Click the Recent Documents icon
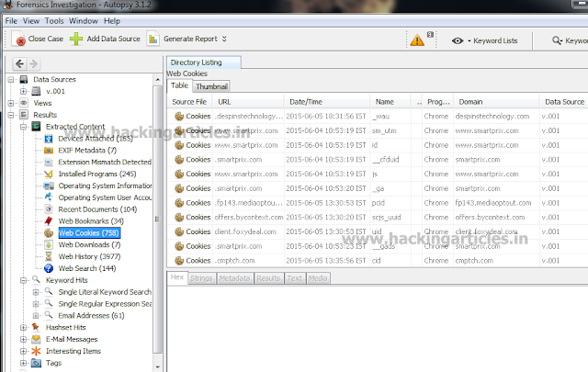This screenshot has height=372, width=588. (49, 209)
